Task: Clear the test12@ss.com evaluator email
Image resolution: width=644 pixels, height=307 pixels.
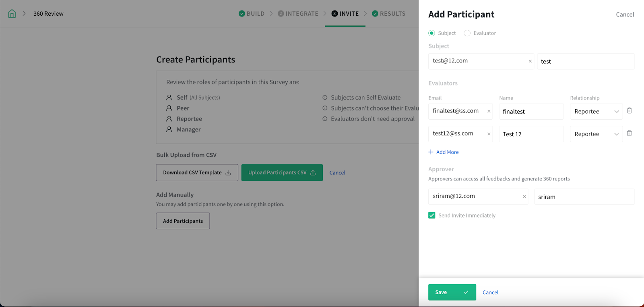Action: [x=489, y=134]
